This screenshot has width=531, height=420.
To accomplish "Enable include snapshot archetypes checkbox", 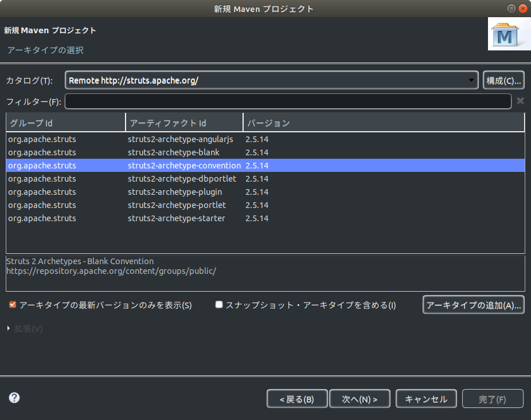I will 219,305.
